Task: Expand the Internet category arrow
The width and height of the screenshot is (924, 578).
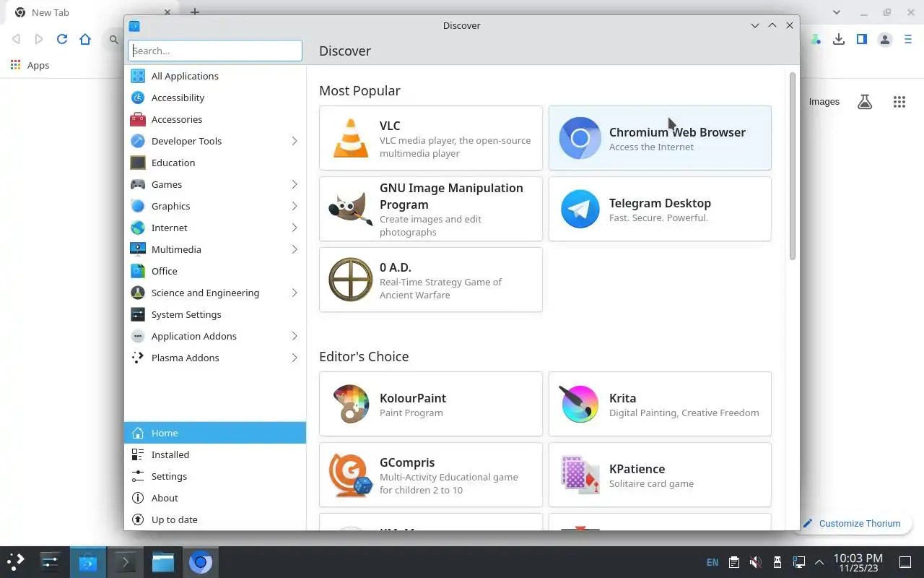Action: click(x=295, y=228)
